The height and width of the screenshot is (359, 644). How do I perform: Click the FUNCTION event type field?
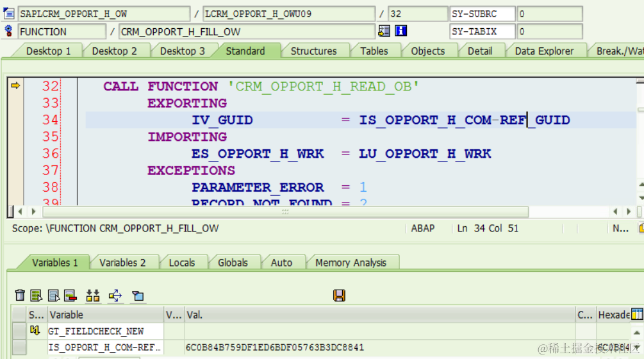point(62,31)
